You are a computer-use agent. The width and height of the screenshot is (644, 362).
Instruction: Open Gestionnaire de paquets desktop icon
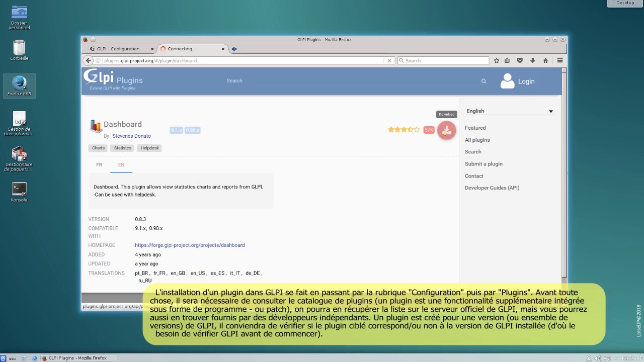coord(19,159)
